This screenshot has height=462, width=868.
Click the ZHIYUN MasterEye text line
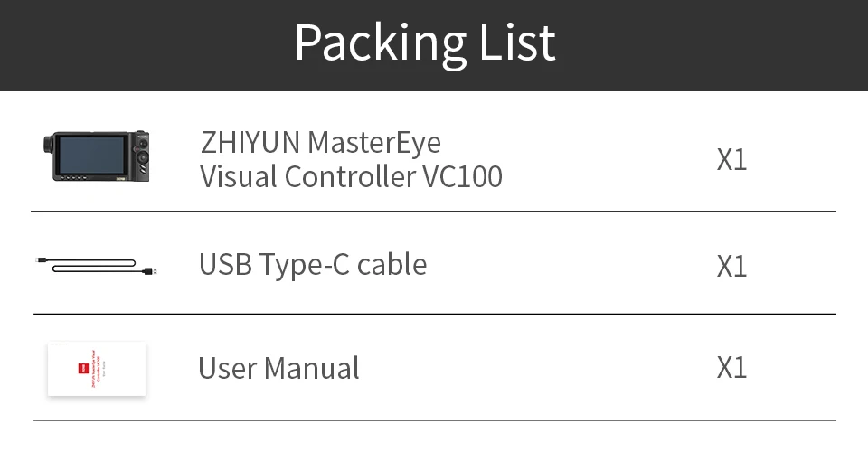point(320,142)
